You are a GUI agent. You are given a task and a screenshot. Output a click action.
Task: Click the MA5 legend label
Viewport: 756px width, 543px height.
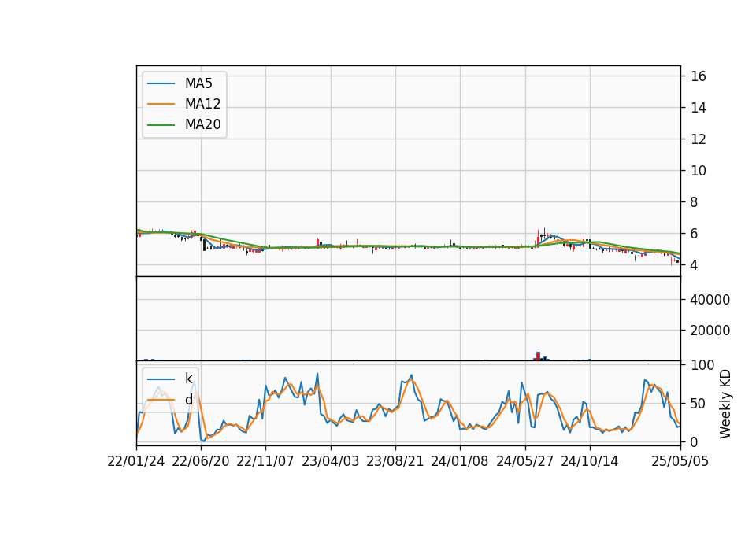pos(198,83)
